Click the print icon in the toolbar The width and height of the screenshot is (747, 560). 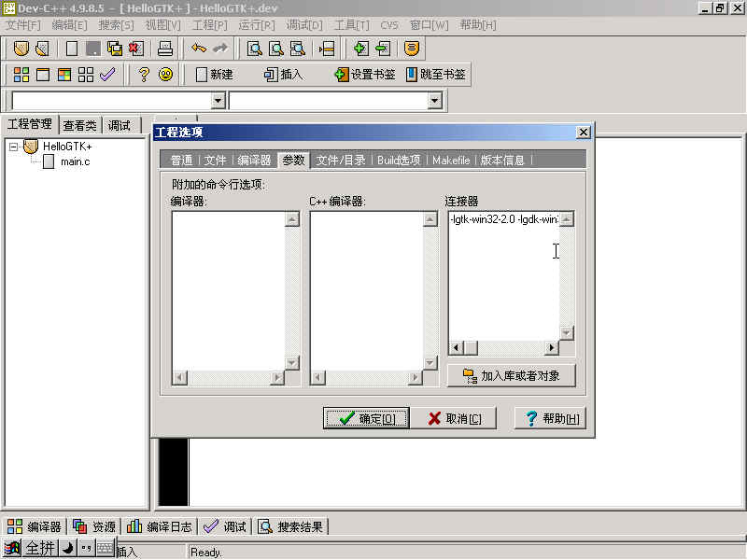(x=164, y=48)
